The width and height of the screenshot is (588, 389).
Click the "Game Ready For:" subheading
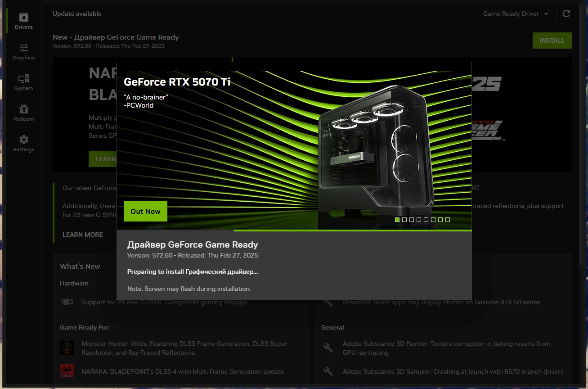tap(85, 327)
